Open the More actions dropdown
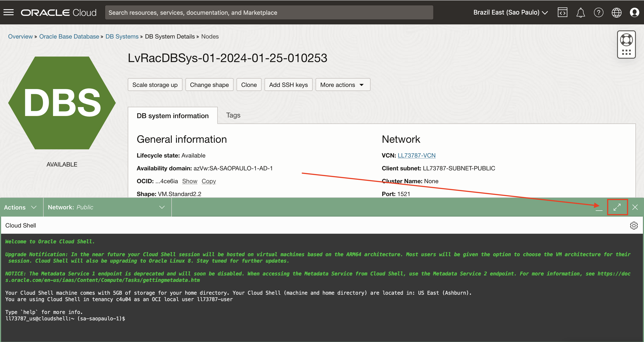 pos(343,85)
